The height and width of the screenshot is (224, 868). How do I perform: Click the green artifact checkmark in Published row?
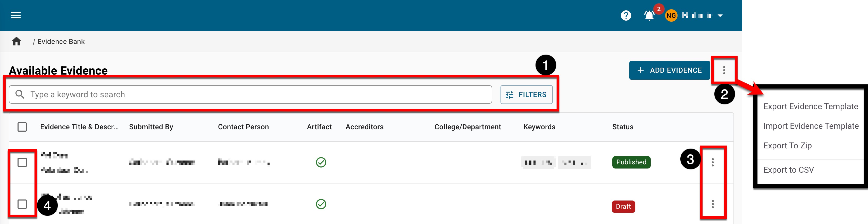tap(321, 162)
